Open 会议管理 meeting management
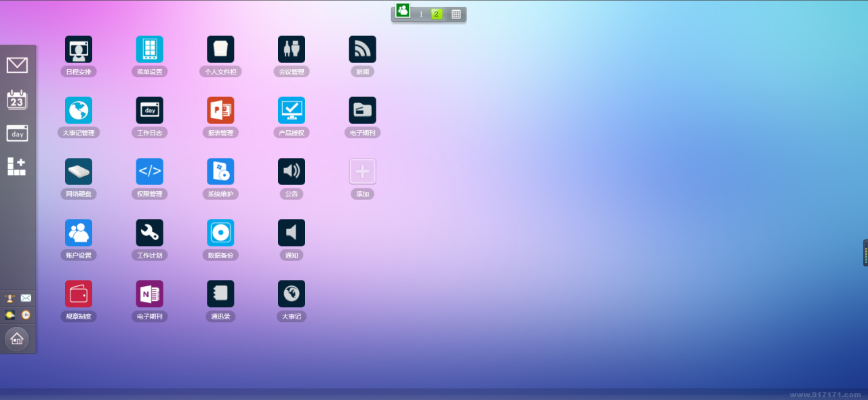868x400 pixels. coord(292,49)
